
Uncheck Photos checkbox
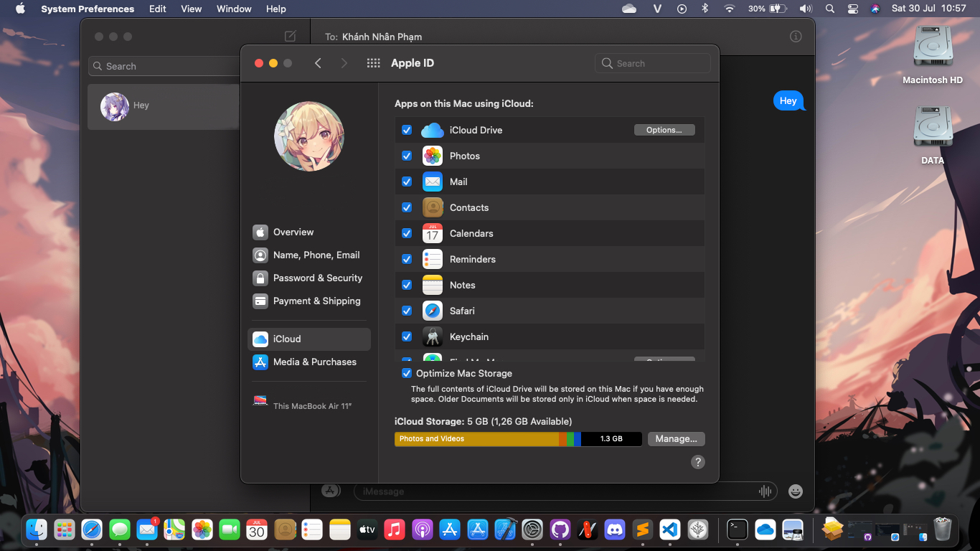407,156
